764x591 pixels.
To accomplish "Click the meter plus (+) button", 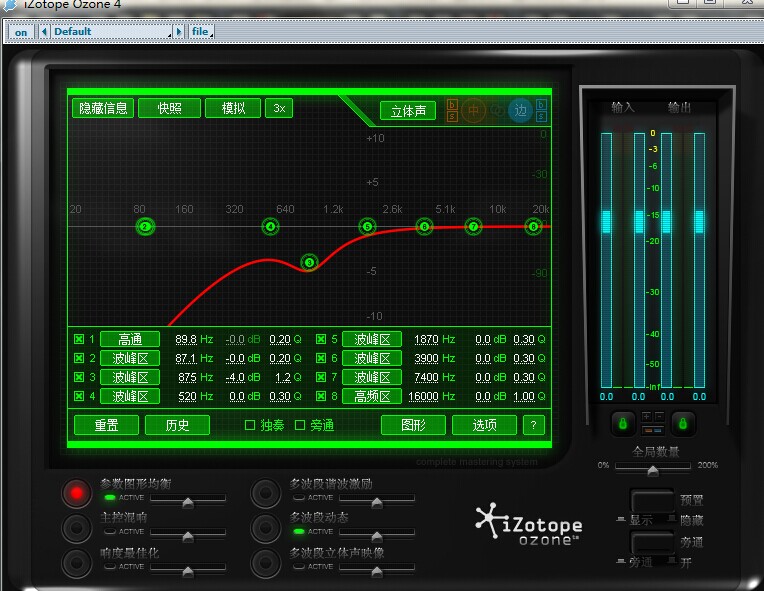I will point(646,416).
